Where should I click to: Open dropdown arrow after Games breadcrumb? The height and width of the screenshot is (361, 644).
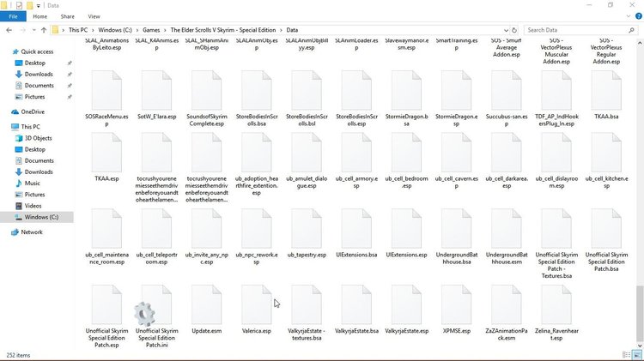(x=165, y=30)
